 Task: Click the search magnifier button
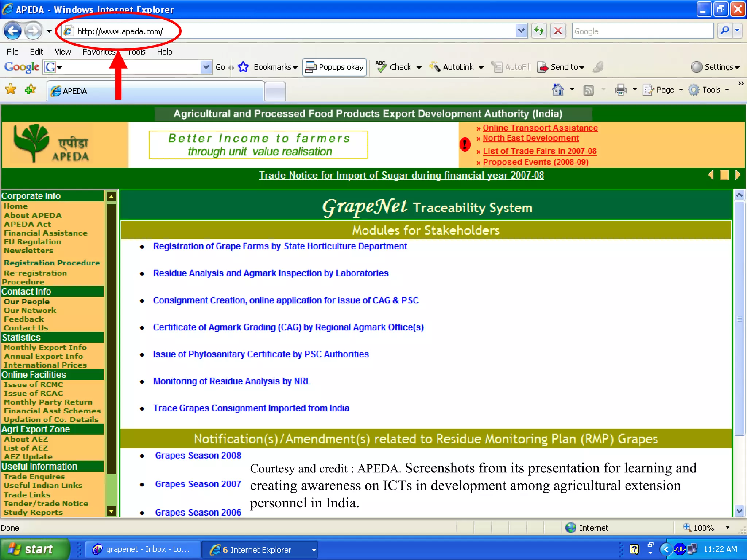pyautogui.click(x=724, y=31)
